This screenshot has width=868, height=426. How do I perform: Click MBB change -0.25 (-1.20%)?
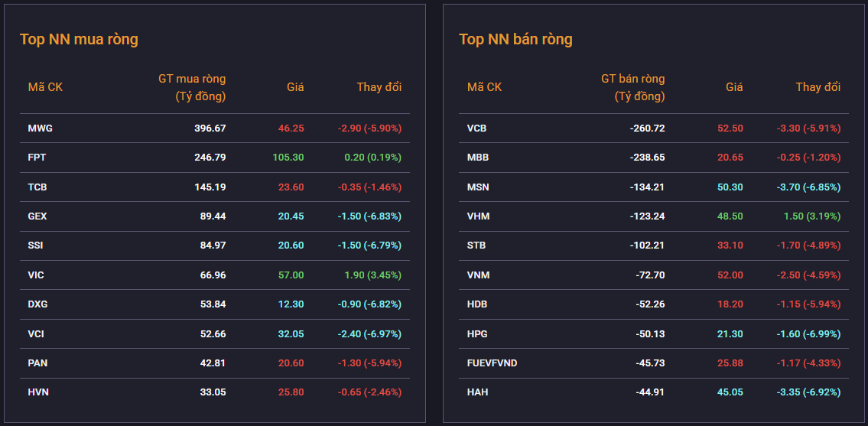(x=809, y=158)
